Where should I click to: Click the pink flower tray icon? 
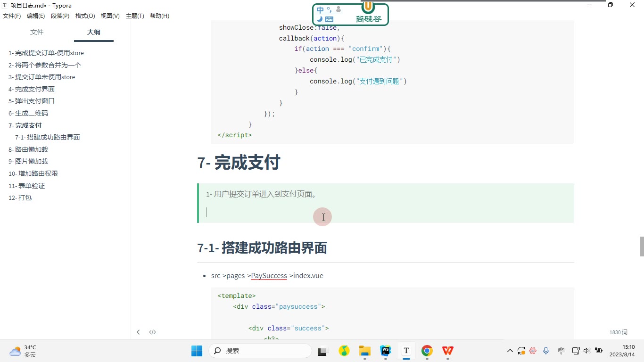[533, 351]
